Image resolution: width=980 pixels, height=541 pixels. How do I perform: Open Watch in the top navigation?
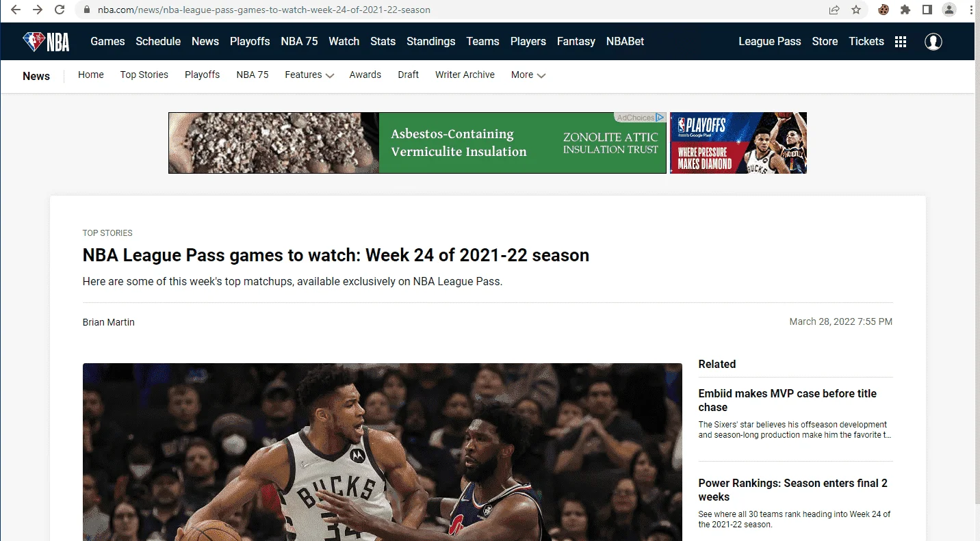(344, 41)
